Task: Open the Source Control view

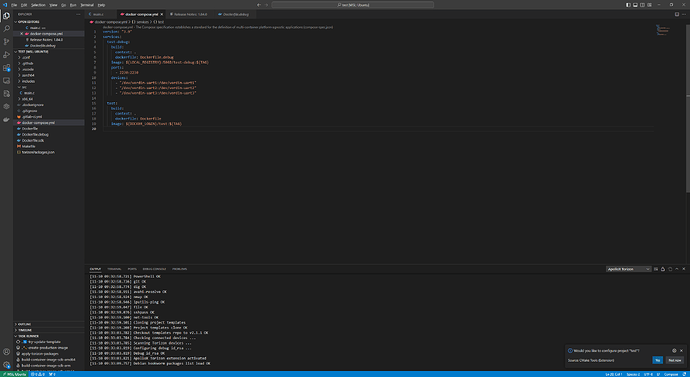Action: [x=6, y=42]
